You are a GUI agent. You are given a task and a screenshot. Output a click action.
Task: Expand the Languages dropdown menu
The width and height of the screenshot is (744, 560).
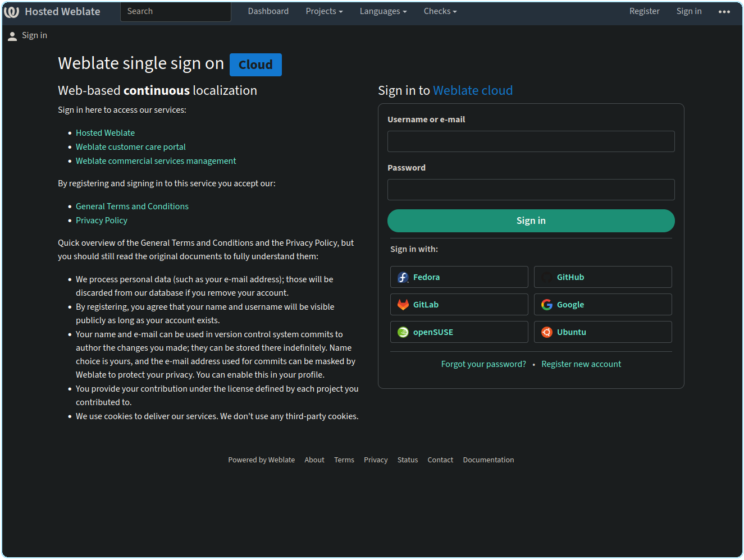point(384,11)
